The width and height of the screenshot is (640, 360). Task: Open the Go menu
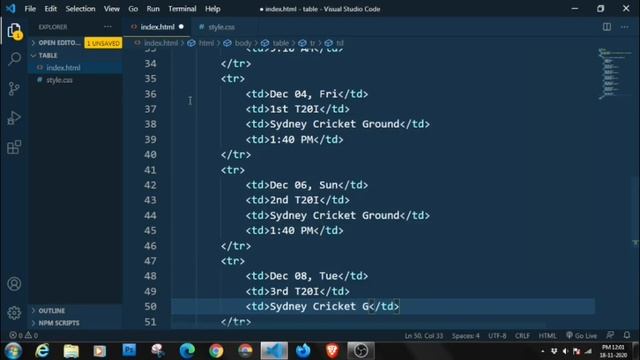point(133,9)
